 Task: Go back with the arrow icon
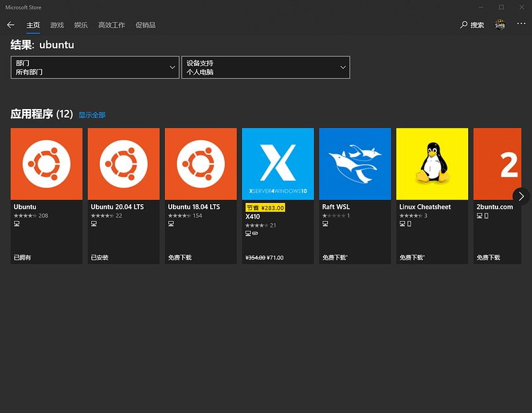tap(11, 25)
